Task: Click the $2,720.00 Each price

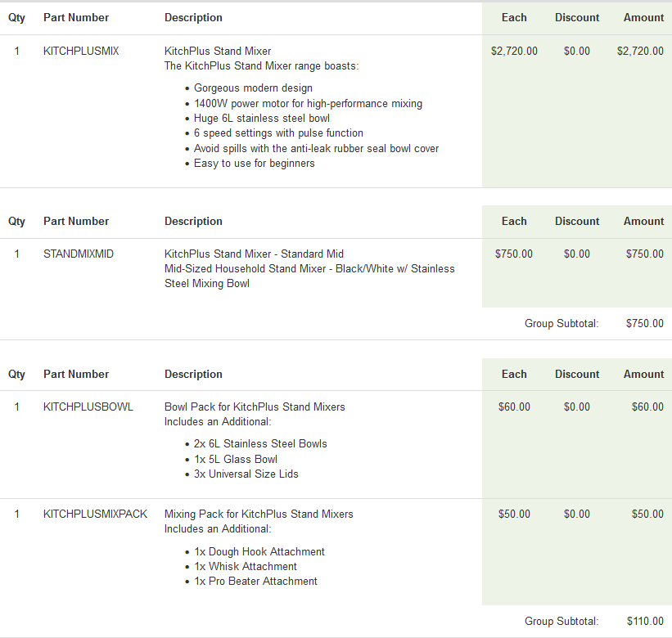Action: tap(514, 51)
